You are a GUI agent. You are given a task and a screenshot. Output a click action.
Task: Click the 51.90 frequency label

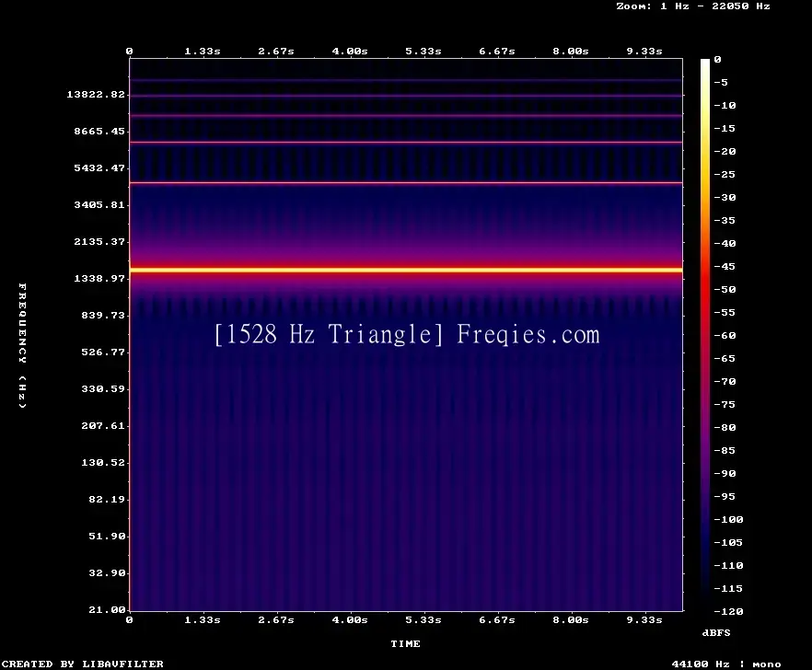(107, 536)
